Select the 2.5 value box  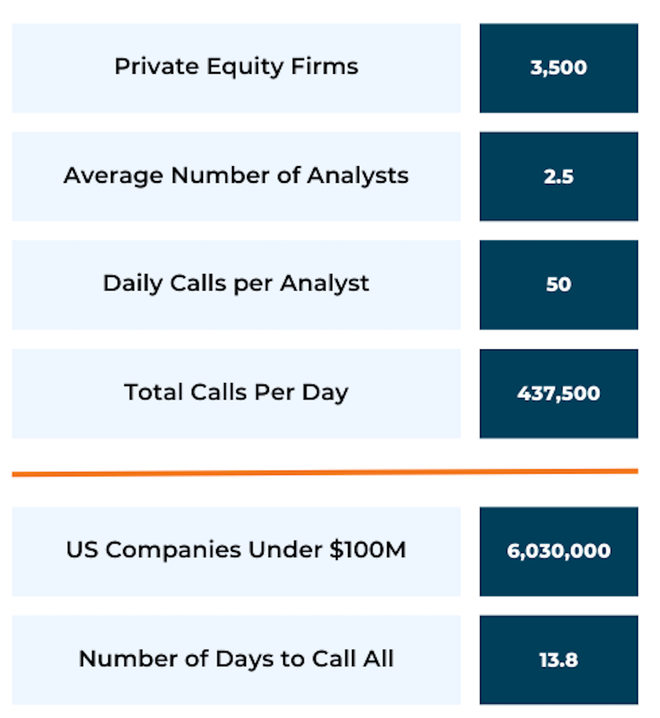[x=559, y=176]
